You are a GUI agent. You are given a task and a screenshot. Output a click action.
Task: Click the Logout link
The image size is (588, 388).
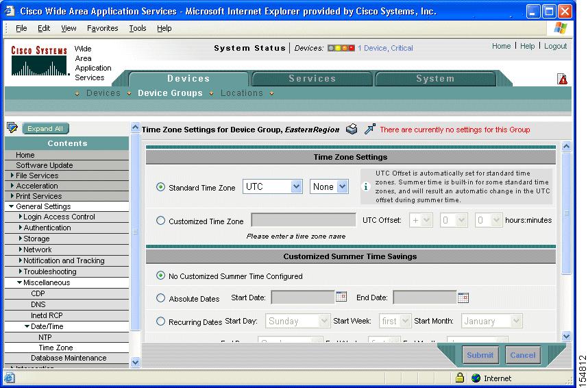tap(555, 46)
